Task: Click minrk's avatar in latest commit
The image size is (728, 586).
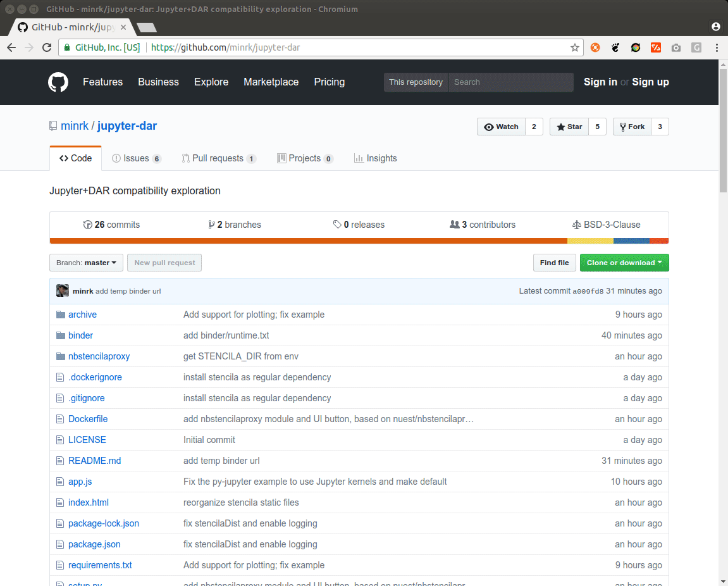Action: (62, 291)
